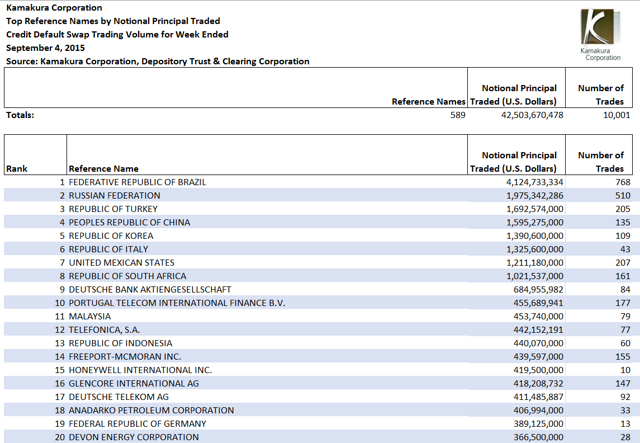Select Devon Energy notional value 366,500,000
Screen dimensions: 640x443
[538, 438]
